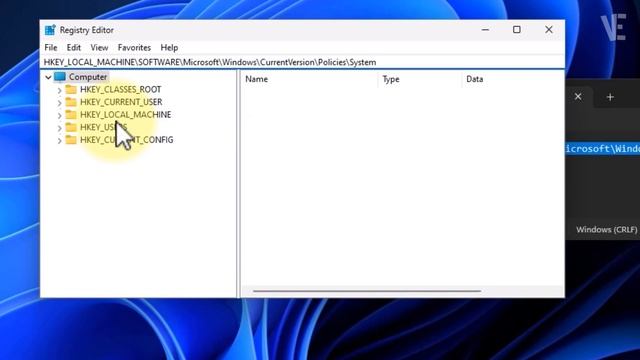Select HKEY_CURRENT_CONFIG in the tree
The height and width of the screenshot is (360, 640).
click(127, 140)
